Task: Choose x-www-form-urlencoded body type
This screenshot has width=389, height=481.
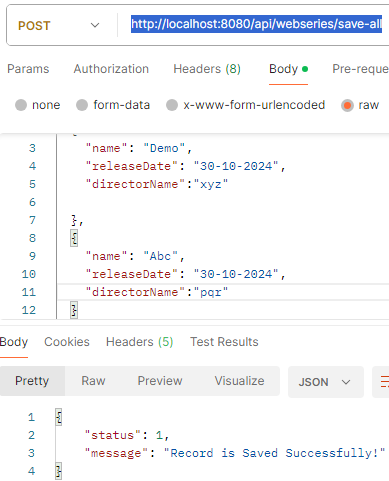Action: pos(172,105)
